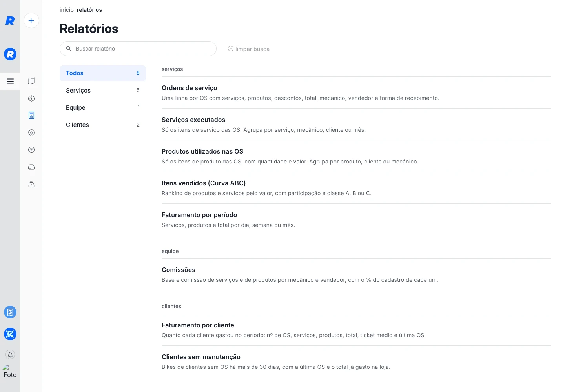Click the 'serviços' section header text
Screen dimensions: 565x392
click(x=172, y=69)
